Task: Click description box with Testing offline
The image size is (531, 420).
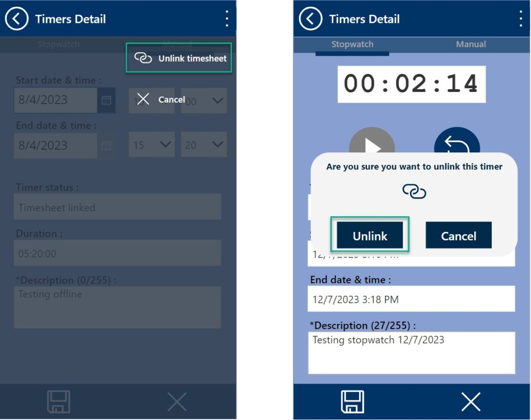Action: coord(117,307)
